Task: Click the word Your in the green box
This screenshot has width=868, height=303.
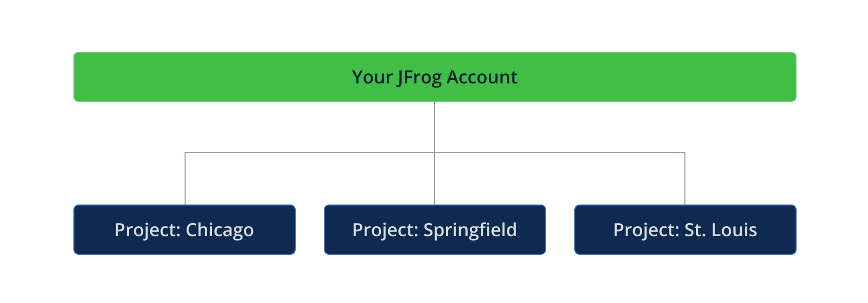Action: tap(372, 77)
